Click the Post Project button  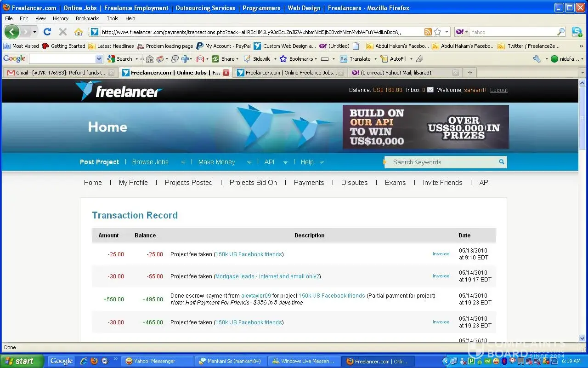(99, 162)
